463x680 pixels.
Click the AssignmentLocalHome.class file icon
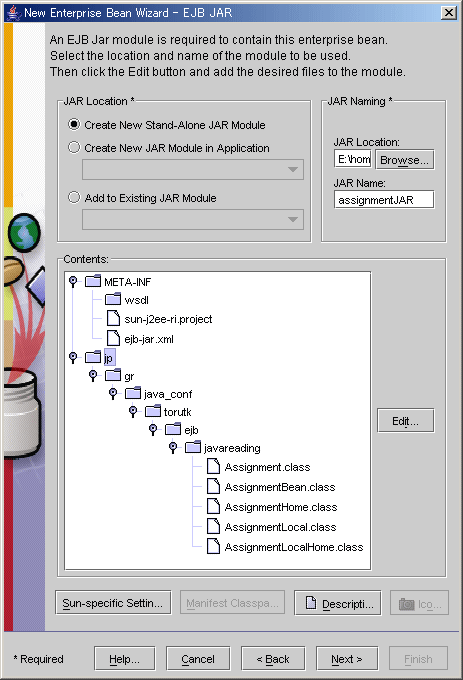(213, 546)
